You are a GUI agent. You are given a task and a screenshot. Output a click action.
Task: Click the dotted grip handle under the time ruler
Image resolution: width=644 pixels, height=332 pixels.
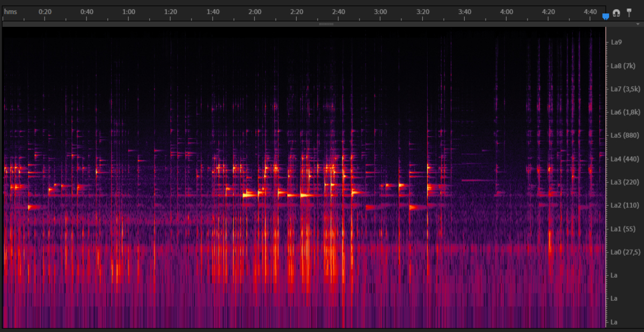click(326, 24)
